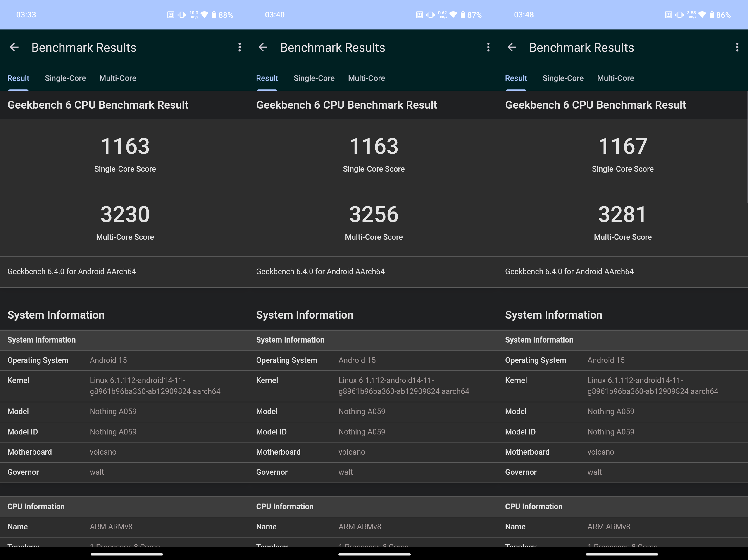Tap back arrow in first Benchmark Results panel
The height and width of the screenshot is (560, 748).
point(14,47)
